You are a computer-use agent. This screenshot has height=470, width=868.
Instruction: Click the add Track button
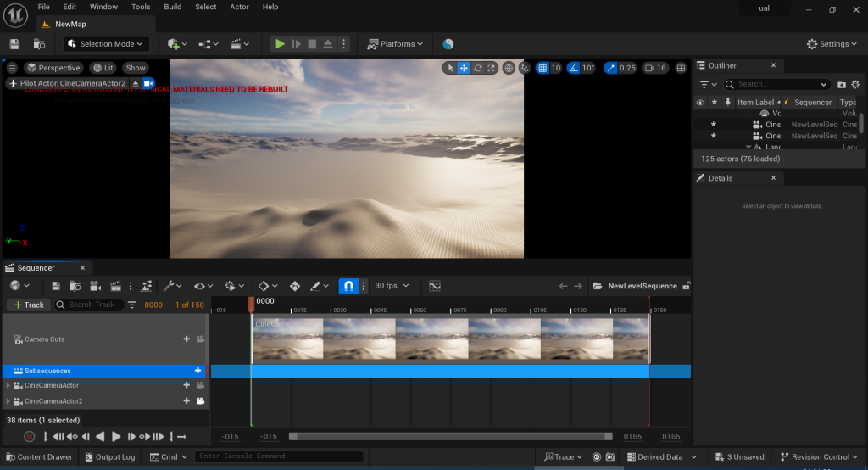(x=28, y=305)
